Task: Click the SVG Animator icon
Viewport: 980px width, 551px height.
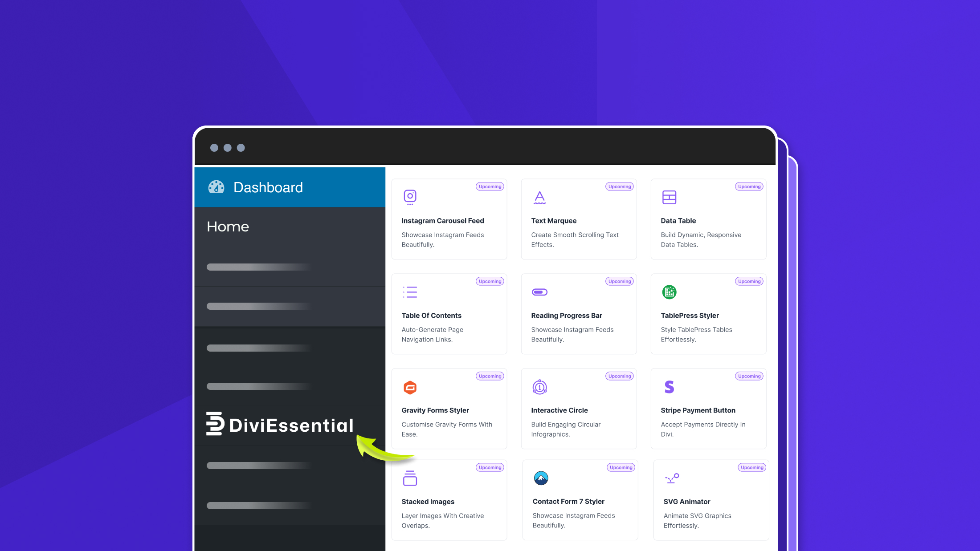Action: point(672,478)
